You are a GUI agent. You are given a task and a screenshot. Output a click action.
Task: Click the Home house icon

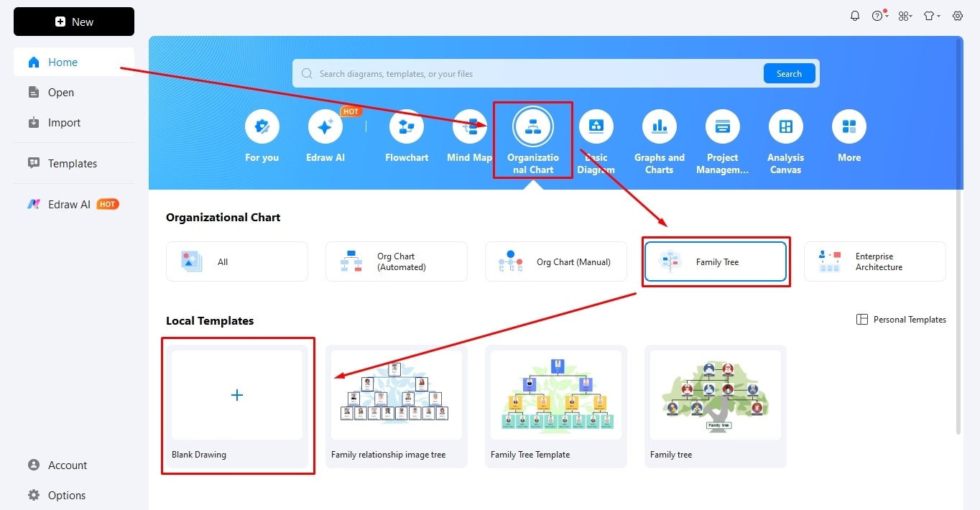pos(34,62)
